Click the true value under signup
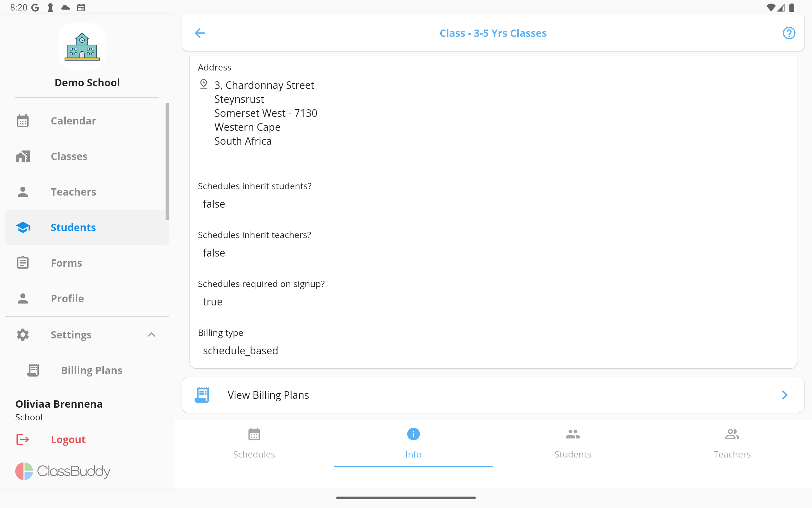812x508 pixels. 213,302
